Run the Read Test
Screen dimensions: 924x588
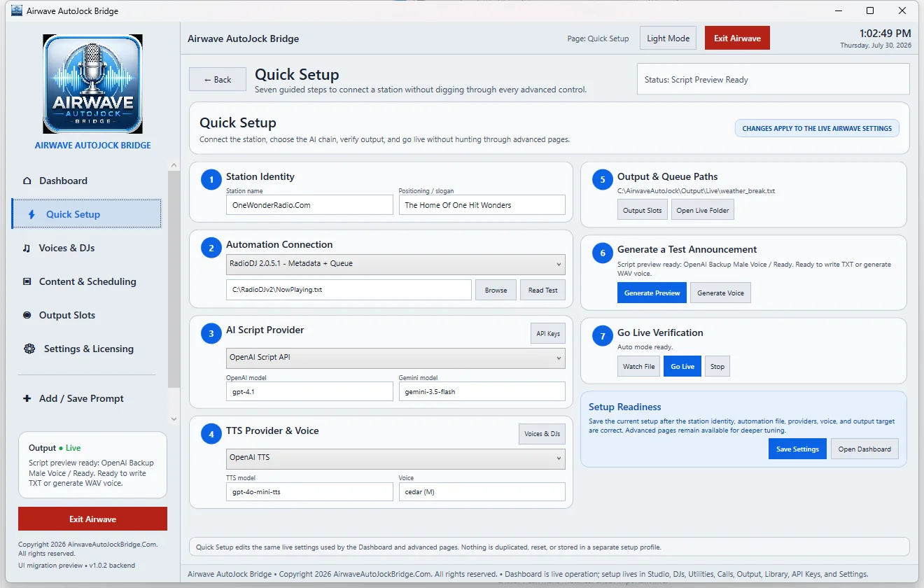[x=543, y=290]
